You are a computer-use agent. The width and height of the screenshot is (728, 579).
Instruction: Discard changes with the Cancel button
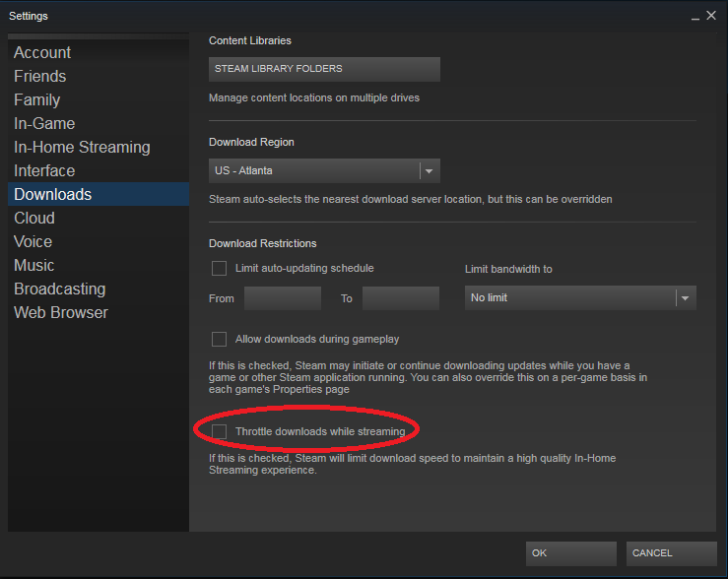tap(672, 553)
